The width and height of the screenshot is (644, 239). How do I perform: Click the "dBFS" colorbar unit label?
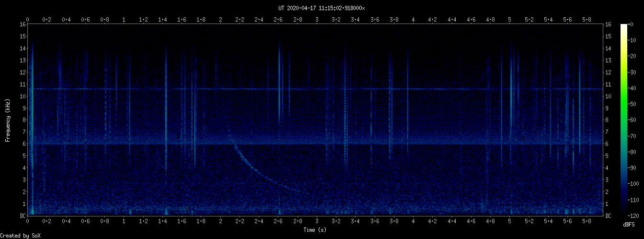629,225
